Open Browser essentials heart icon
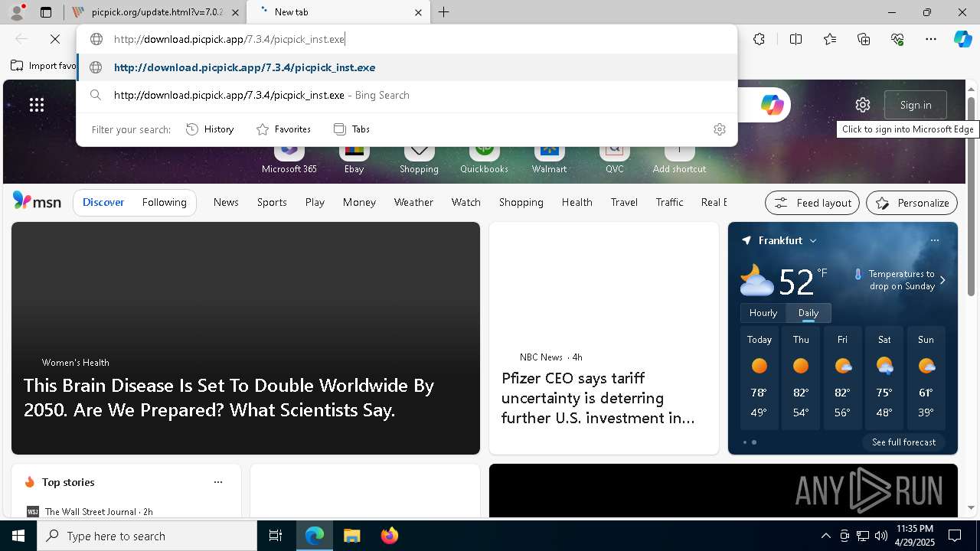Screen dimensions: 980x551 point(897,39)
